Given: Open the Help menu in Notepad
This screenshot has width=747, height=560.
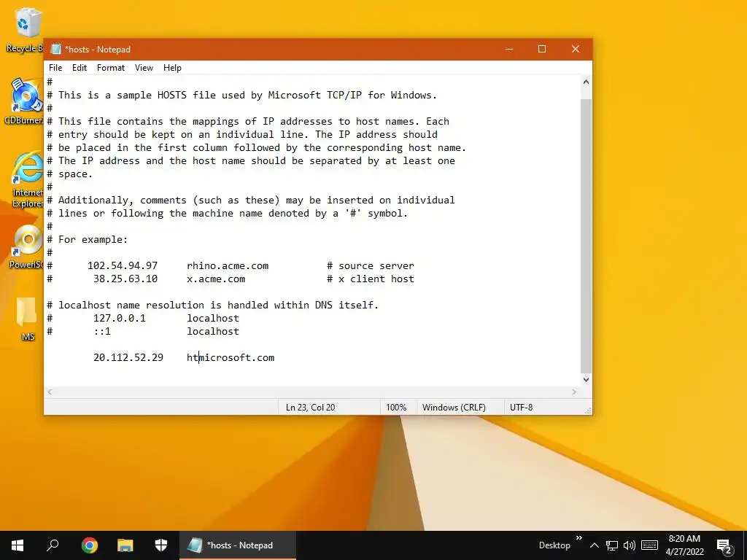Looking at the screenshot, I should click(x=172, y=68).
